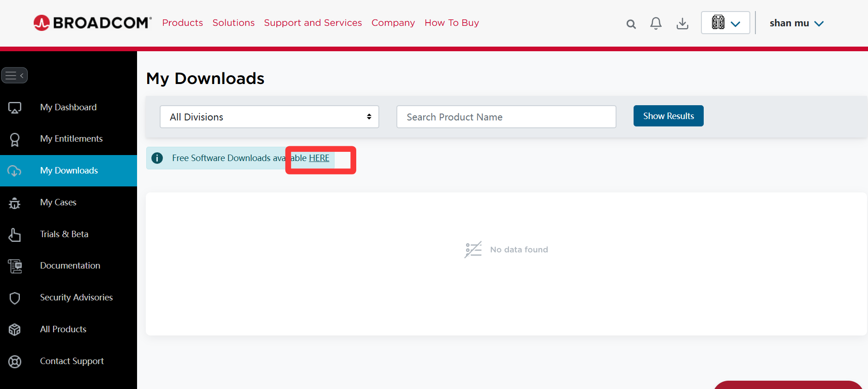Viewport: 868px width, 389px height.
Task: Open Trials & Beta section
Action: (x=68, y=234)
